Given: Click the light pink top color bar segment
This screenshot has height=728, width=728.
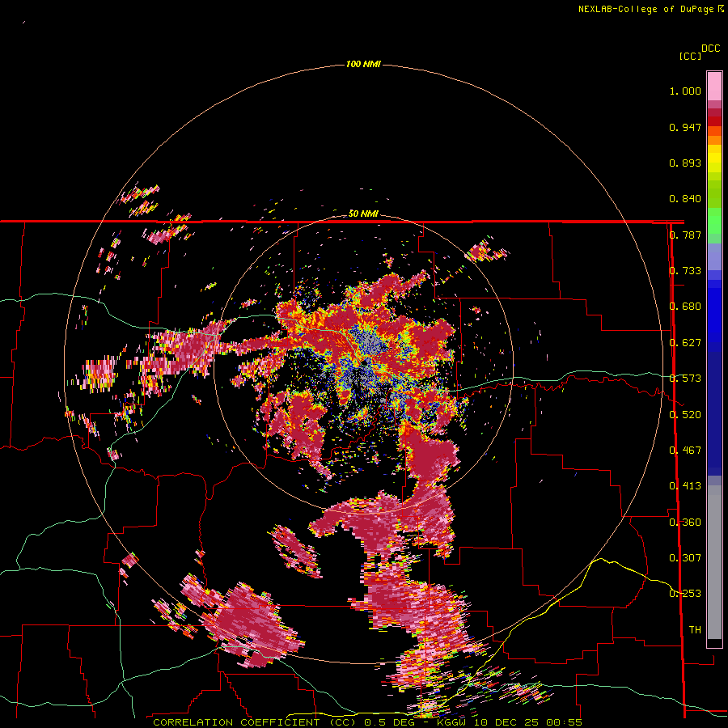Looking at the screenshot, I should click(x=714, y=86).
